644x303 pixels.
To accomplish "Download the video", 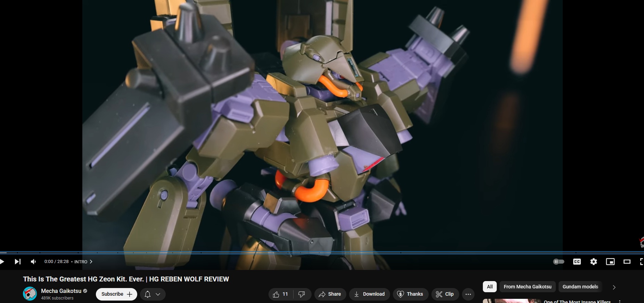I will tap(369, 294).
